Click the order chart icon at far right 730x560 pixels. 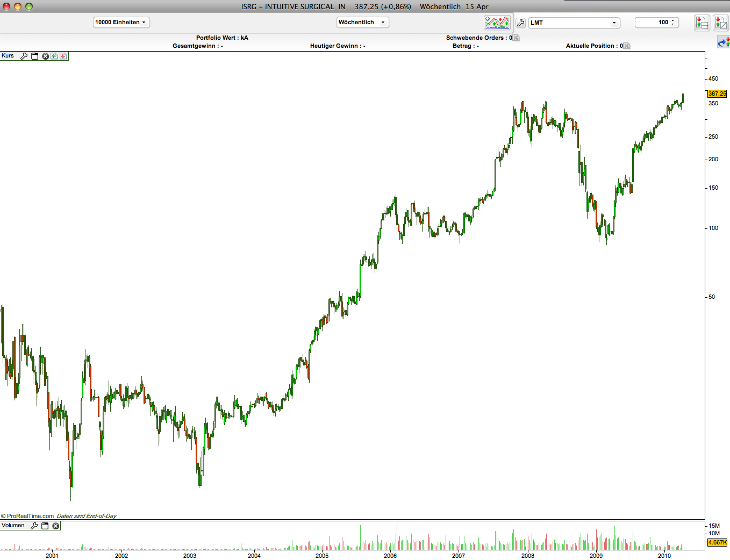point(720,23)
